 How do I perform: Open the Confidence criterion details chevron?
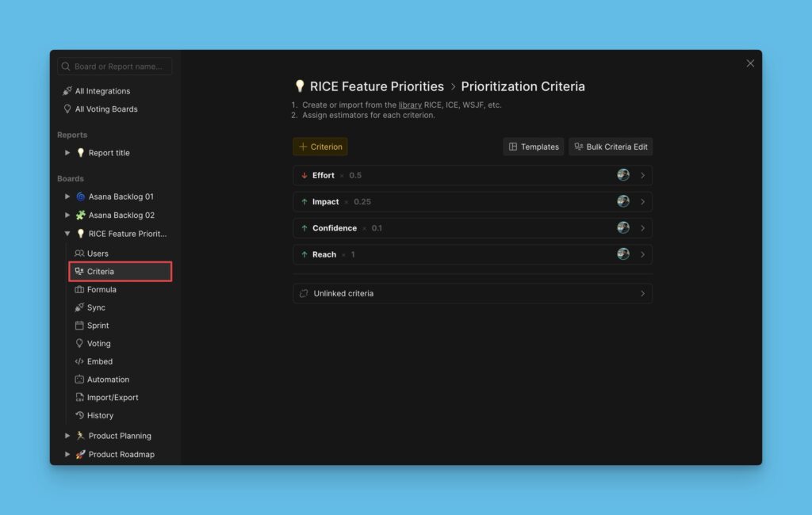[x=643, y=227]
